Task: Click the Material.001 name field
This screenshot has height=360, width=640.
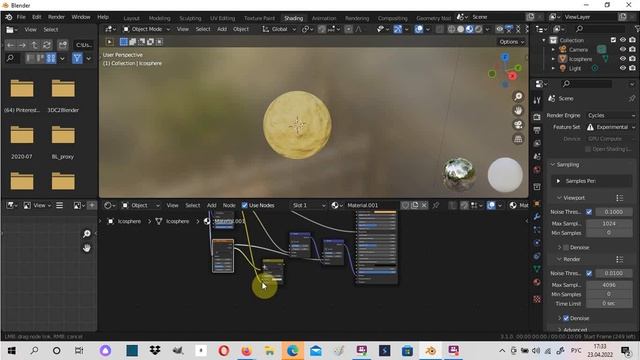Action: pyautogui.click(x=372, y=205)
